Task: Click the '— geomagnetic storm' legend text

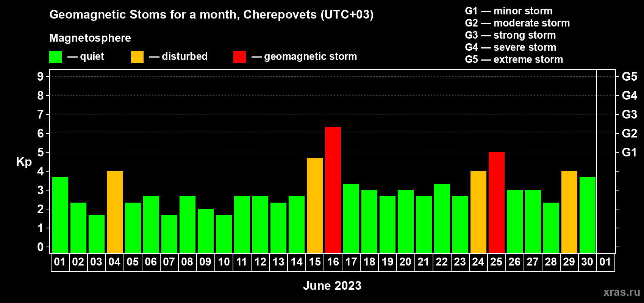Action: (x=304, y=57)
